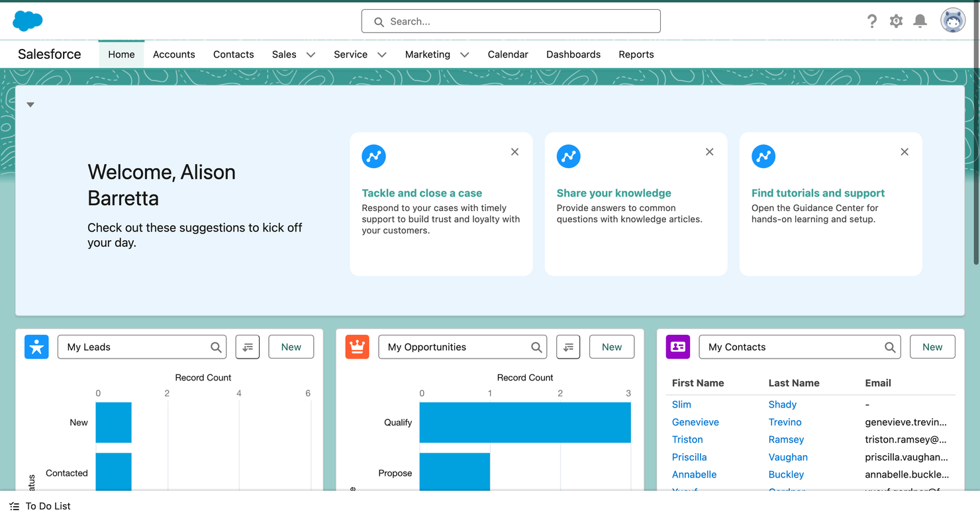Open the To Do List from the bottom bar
The height and width of the screenshot is (520, 980).
coord(40,506)
